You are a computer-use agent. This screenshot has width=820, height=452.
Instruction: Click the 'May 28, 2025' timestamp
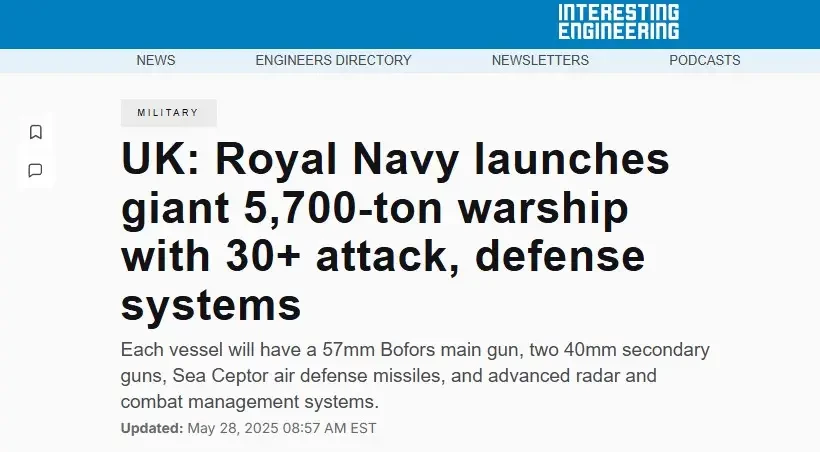click(235, 428)
